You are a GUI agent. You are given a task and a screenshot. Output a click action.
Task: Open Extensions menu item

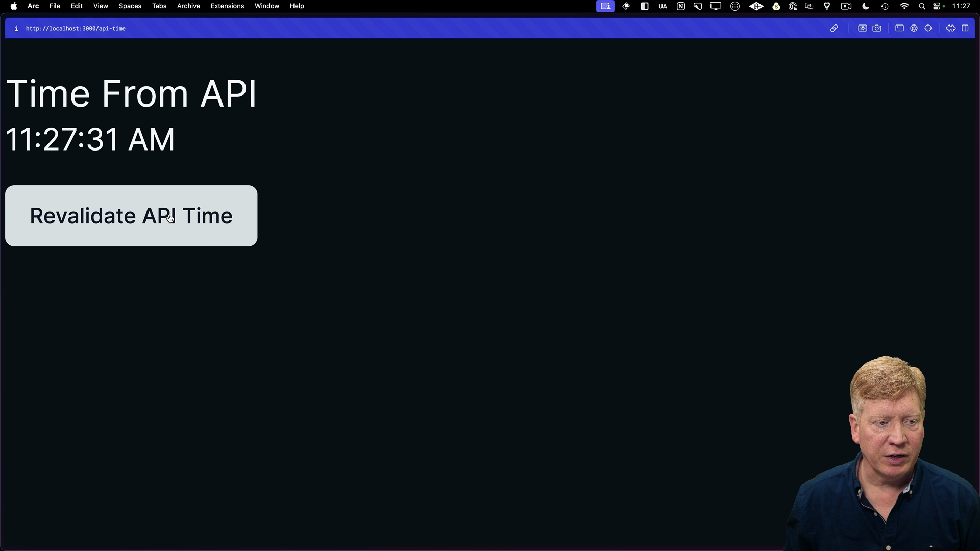pos(228,6)
